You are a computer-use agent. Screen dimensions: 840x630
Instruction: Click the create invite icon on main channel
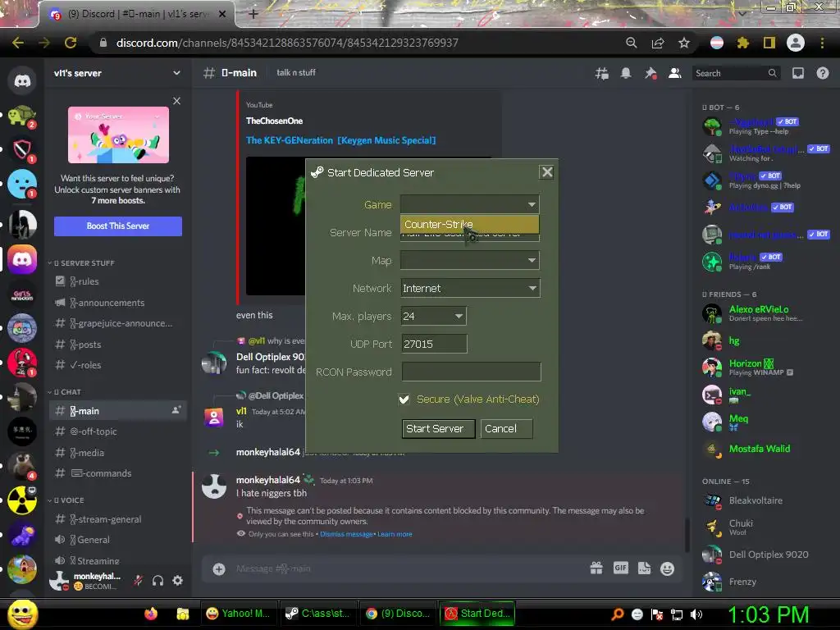[x=176, y=410]
